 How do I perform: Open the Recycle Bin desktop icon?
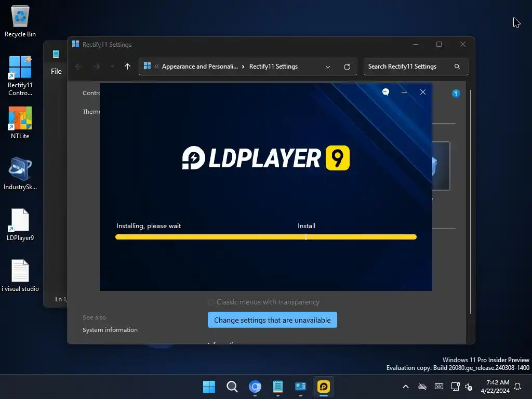(20, 21)
